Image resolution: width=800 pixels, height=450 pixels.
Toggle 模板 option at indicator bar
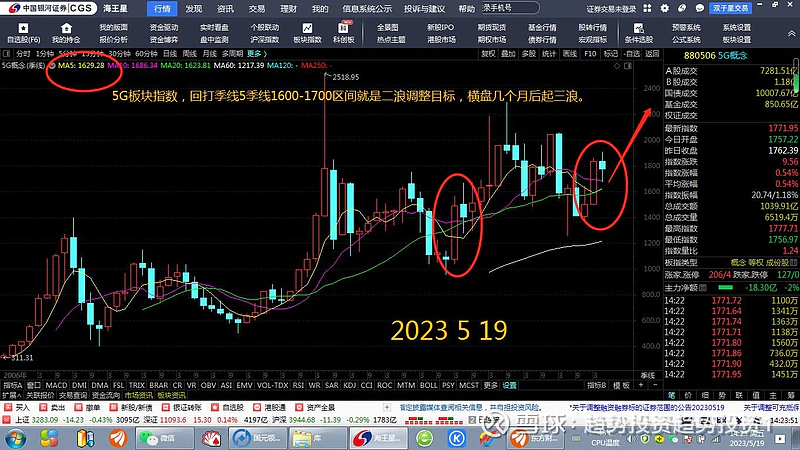coord(621,385)
